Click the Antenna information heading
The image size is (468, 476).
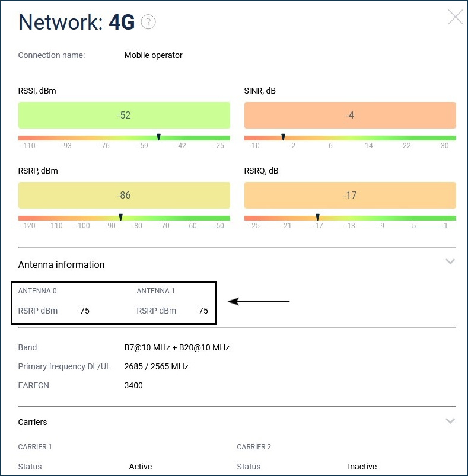(x=61, y=265)
